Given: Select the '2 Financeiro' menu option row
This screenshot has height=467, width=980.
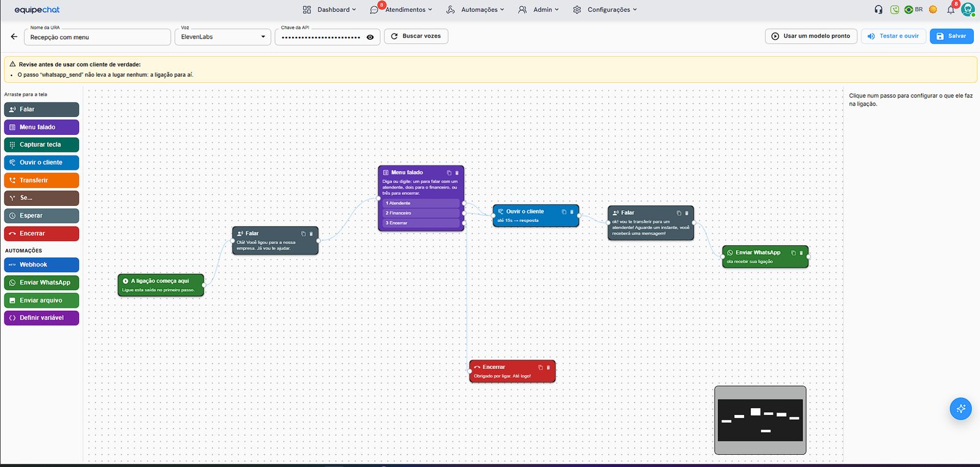Looking at the screenshot, I should 421,213.
